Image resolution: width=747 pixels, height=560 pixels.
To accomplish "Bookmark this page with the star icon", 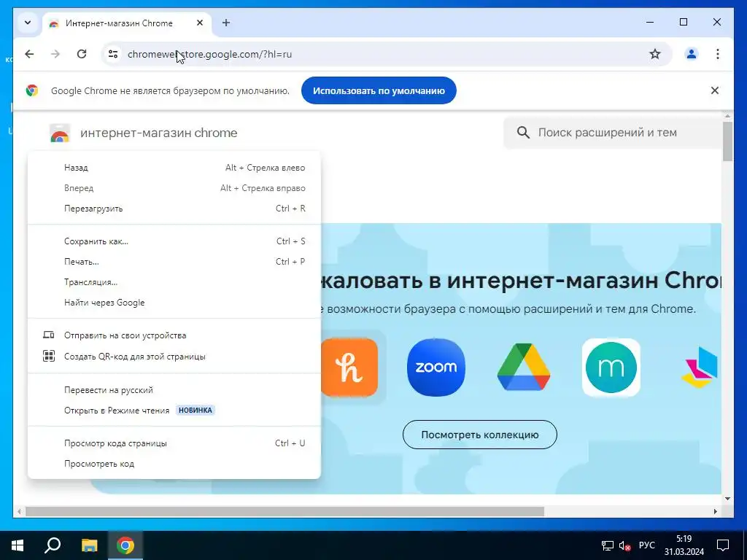I will point(655,54).
